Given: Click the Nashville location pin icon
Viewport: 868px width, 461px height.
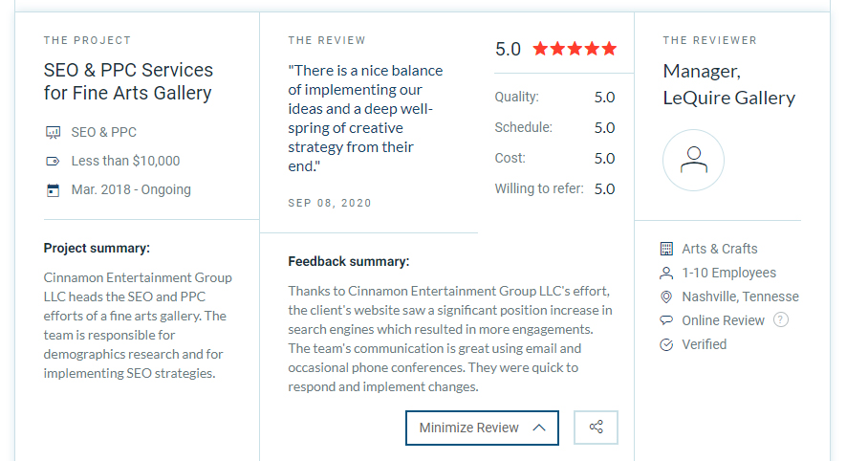Looking at the screenshot, I should click(666, 296).
